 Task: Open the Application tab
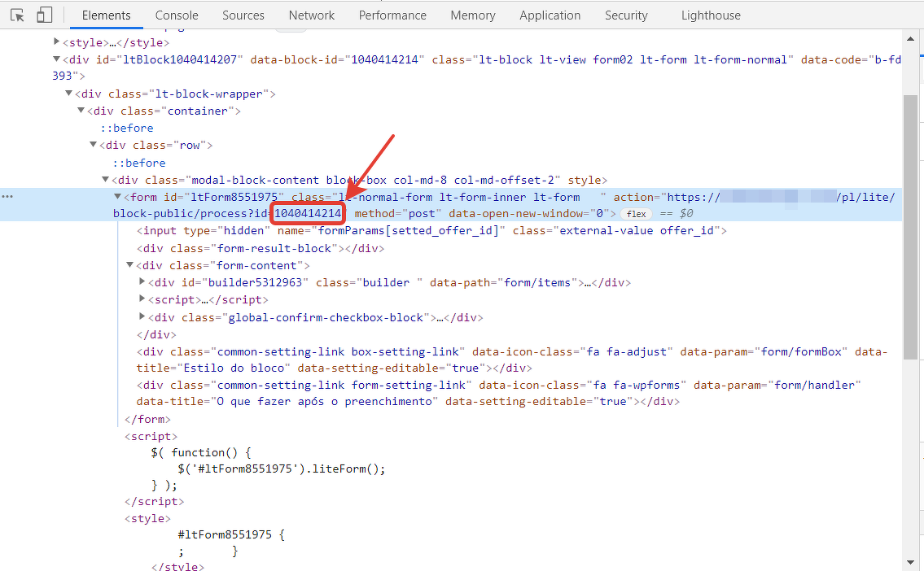(x=550, y=15)
